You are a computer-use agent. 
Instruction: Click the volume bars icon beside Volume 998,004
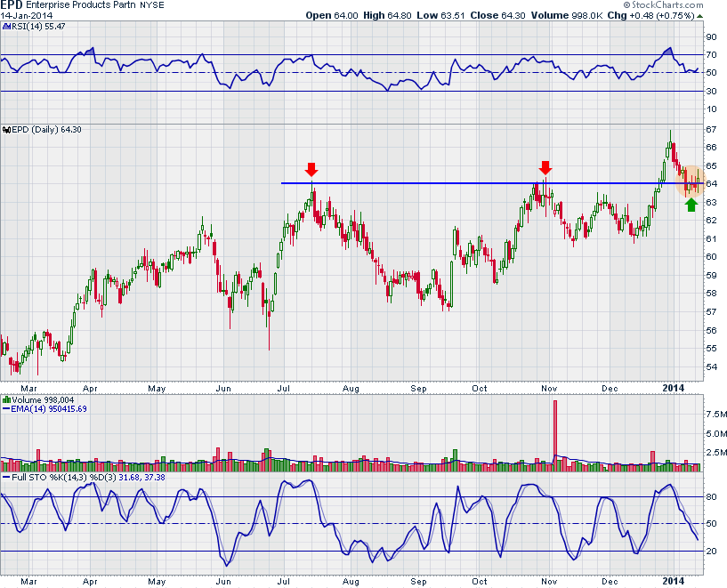6,400
